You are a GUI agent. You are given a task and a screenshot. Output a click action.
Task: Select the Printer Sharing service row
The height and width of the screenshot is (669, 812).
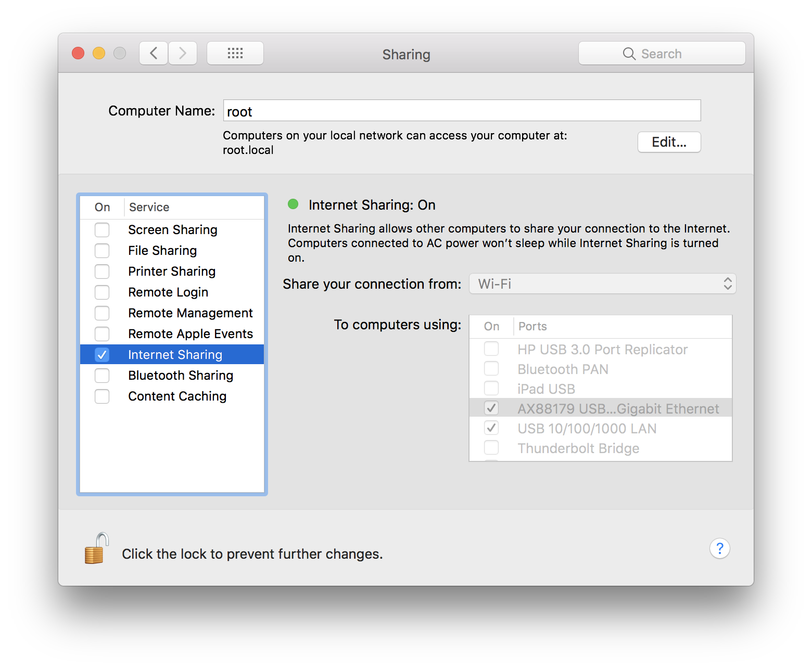(172, 272)
